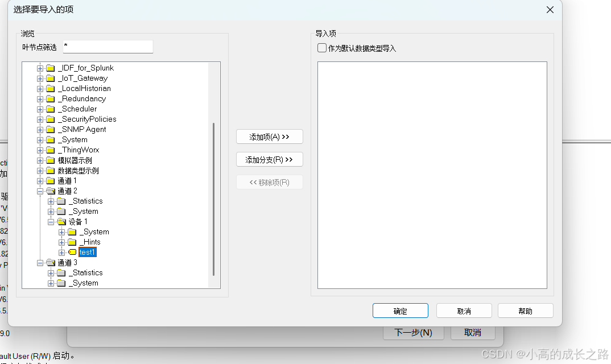Expand the _Hints node
This screenshot has height=364, width=611.
[61, 242]
